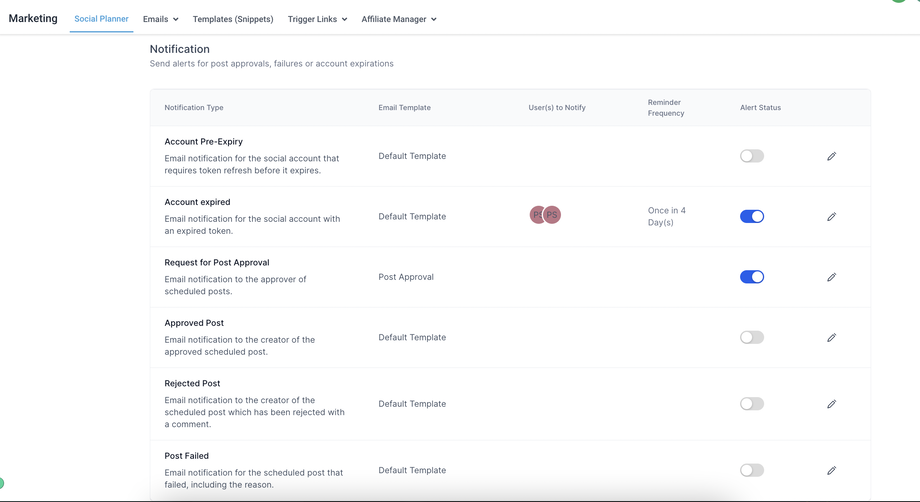Click the Post Failed edit pencil
920x502 pixels.
coord(831,470)
